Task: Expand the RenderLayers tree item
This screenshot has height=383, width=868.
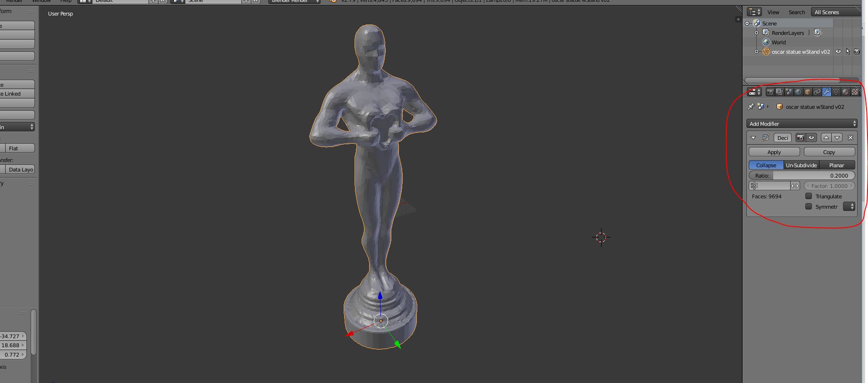Action: point(757,33)
